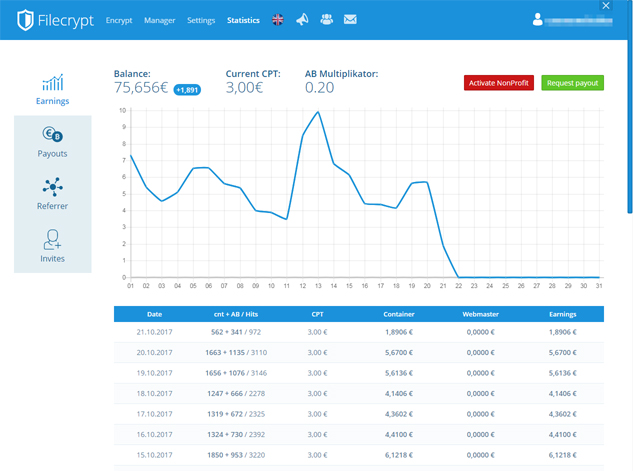Open the Encrypt menu

click(x=119, y=20)
